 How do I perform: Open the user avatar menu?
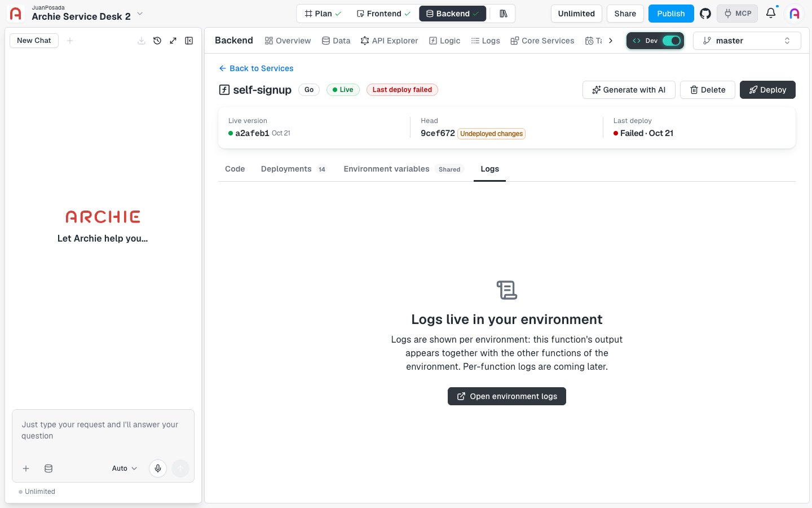point(795,14)
